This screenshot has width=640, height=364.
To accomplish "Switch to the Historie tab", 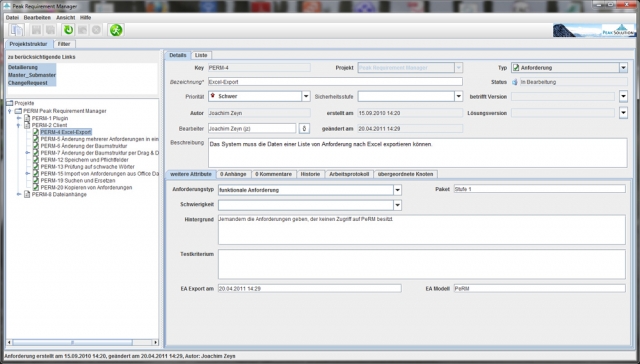I will click(x=310, y=174).
